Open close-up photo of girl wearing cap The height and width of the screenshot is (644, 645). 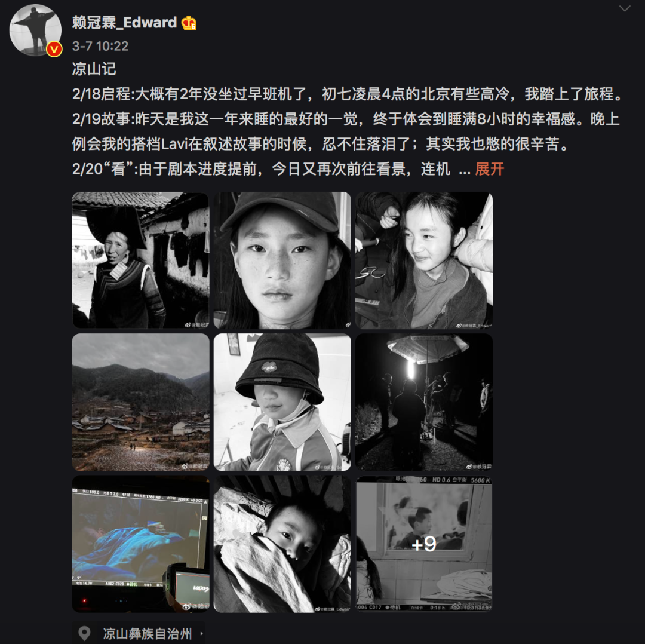(282, 260)
